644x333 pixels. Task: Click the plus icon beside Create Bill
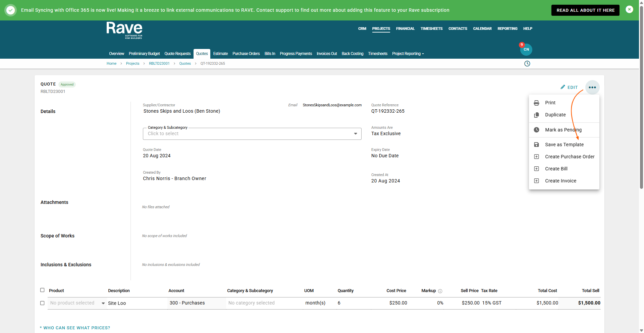coord(537,169)
